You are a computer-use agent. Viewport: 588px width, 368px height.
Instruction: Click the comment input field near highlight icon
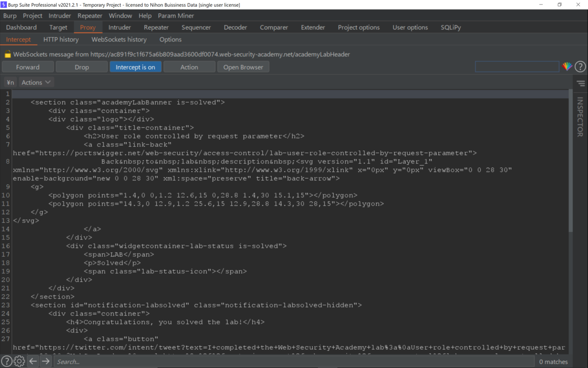coord(517,67)
